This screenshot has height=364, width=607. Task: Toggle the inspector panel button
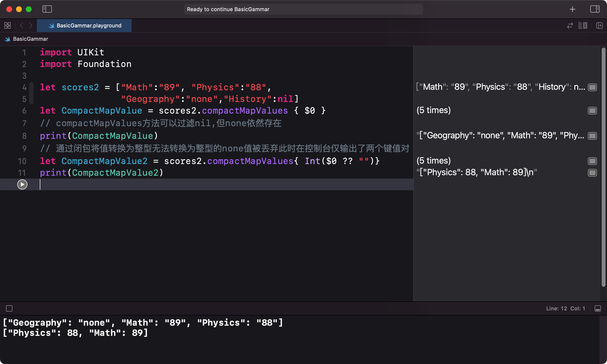pos(595,9)
